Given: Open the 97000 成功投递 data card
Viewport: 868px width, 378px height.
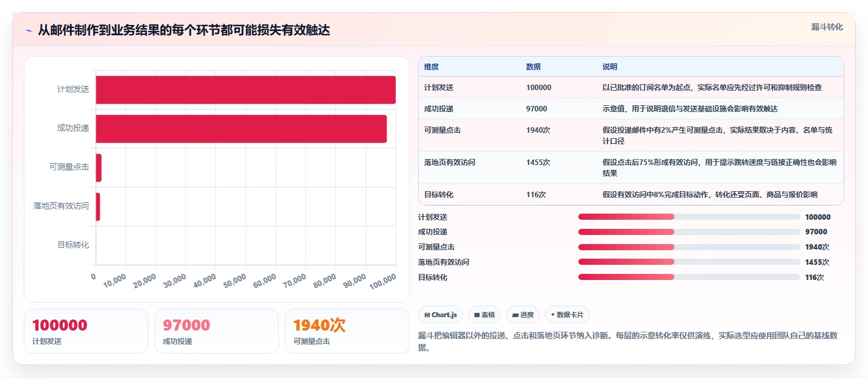Looking at the screenshot, I should point(217,331).
